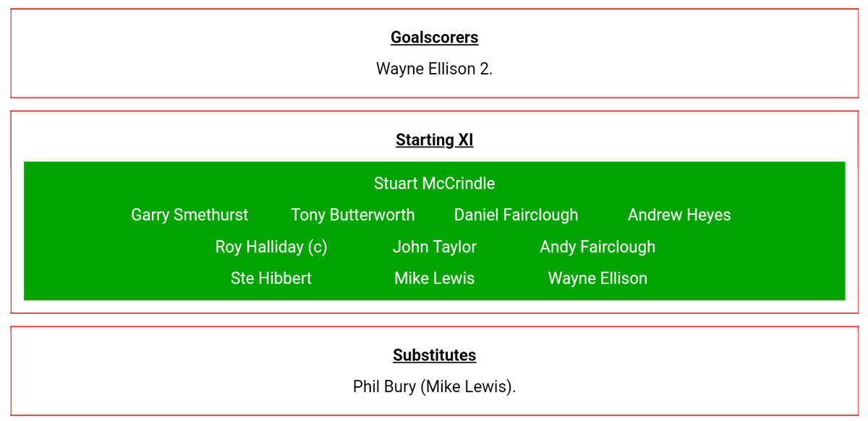Click the Substitutes heading
This screenshot has width=868, height=421.
pos(434,355)
